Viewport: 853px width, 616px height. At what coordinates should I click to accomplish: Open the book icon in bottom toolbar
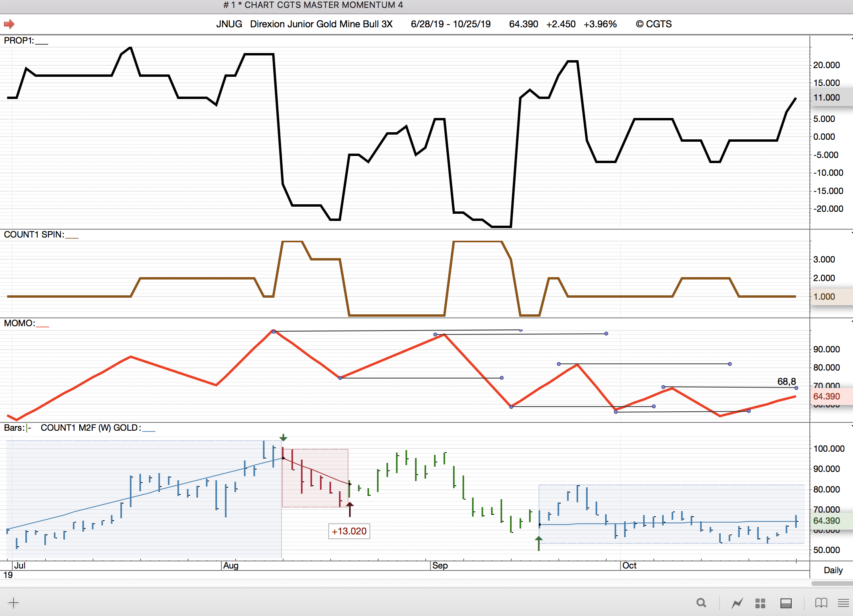click(821, 603)
